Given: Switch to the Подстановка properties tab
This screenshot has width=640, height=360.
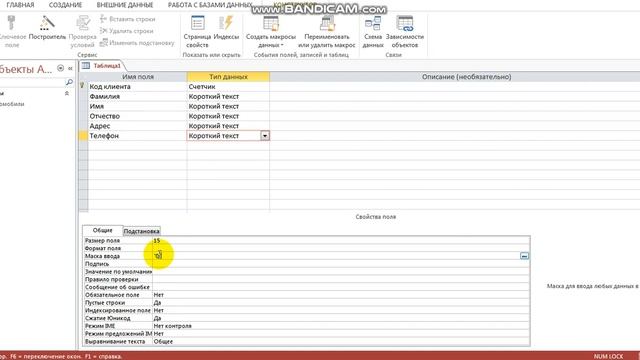Looking at the screenshot, I should click(x=141, y=231).
